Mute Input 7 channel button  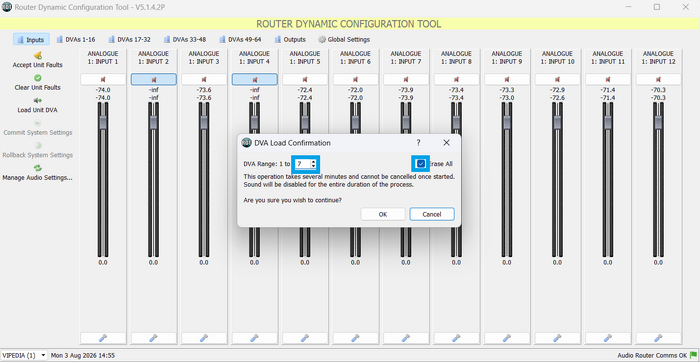tap(406, 79)
